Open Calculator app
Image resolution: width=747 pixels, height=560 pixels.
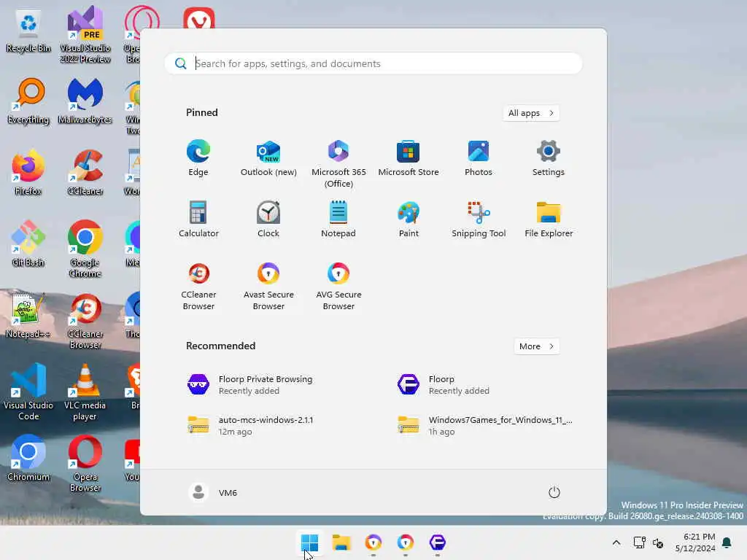coord(198,219)
